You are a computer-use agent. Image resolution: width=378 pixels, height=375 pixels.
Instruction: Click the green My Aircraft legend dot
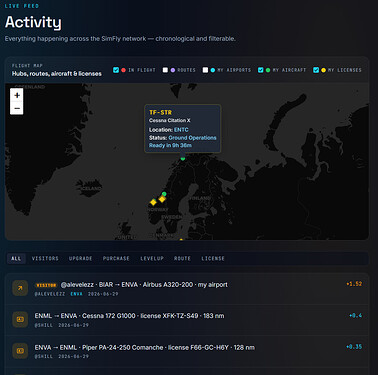(268, 70)
